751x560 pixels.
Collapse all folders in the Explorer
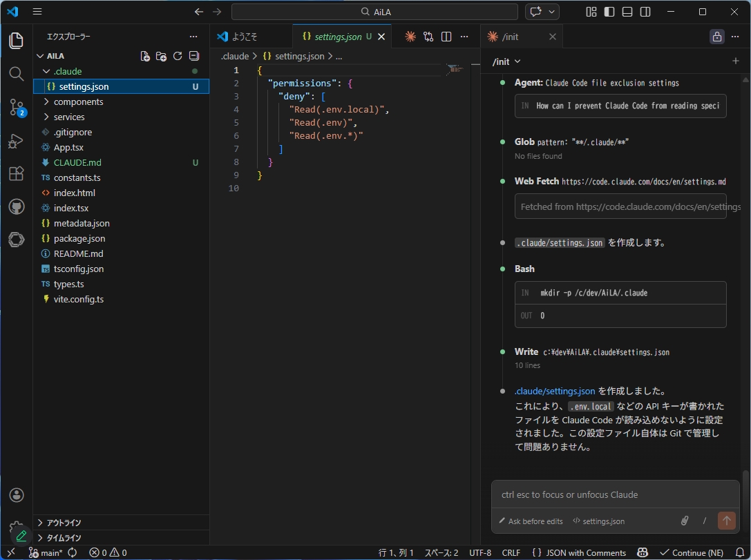[194, 56]
